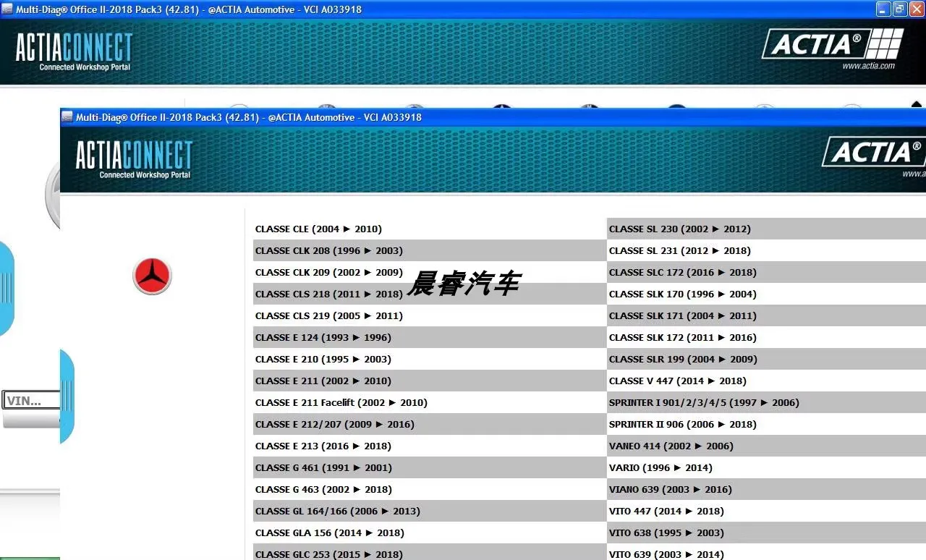Select CLASSE SLK 172 (2011 ► 2016)

(x=766, y=337)
